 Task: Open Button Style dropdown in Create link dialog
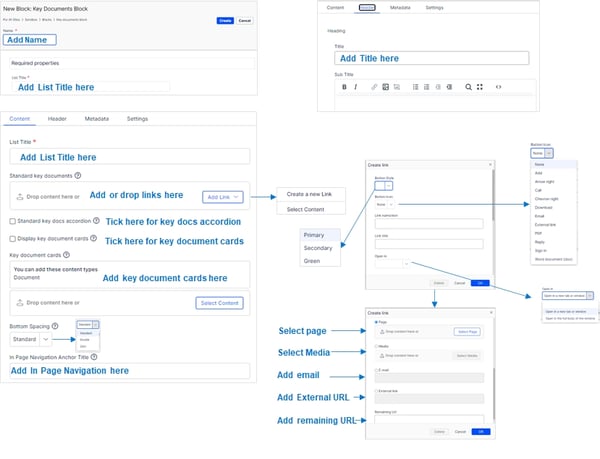pos(383,186)
